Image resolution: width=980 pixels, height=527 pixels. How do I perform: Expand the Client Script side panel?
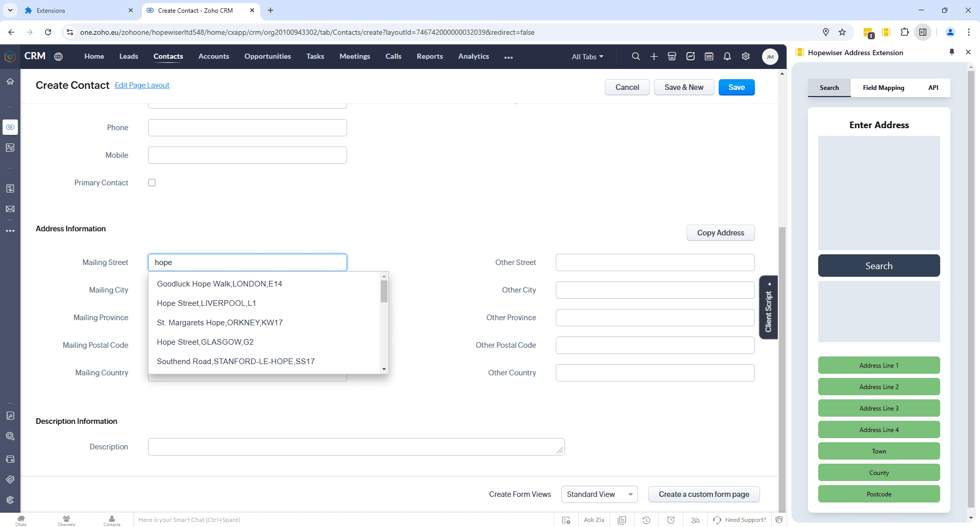[x=768, y=307]
